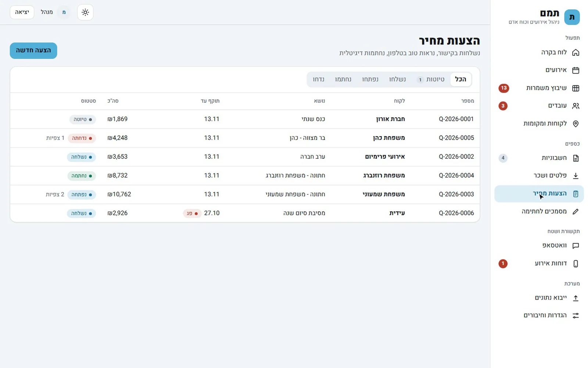Click the שיבוץ משמרות grid icon
The width and height of the screenshot is (588, 368).
[x=576, y=88]
